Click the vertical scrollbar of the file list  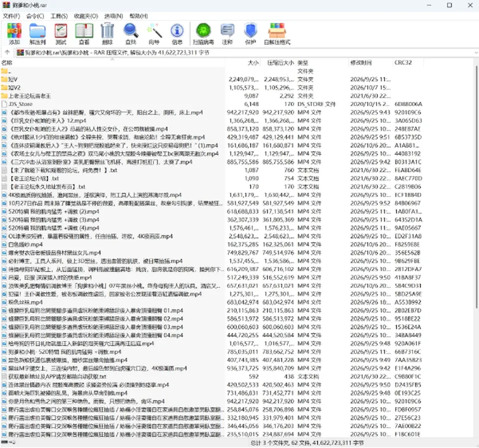[x=476, y=186]
